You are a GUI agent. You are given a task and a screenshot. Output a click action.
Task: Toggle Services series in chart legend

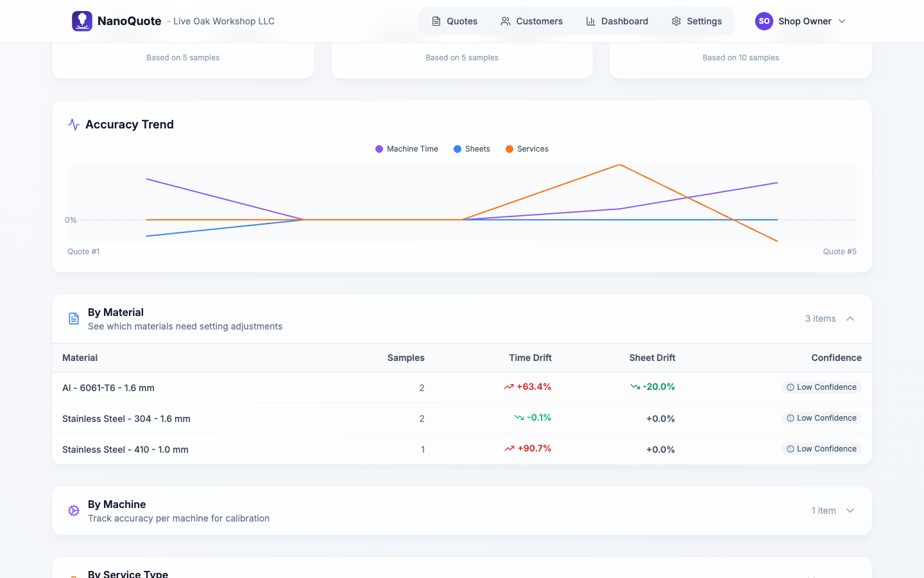[527, 149]
